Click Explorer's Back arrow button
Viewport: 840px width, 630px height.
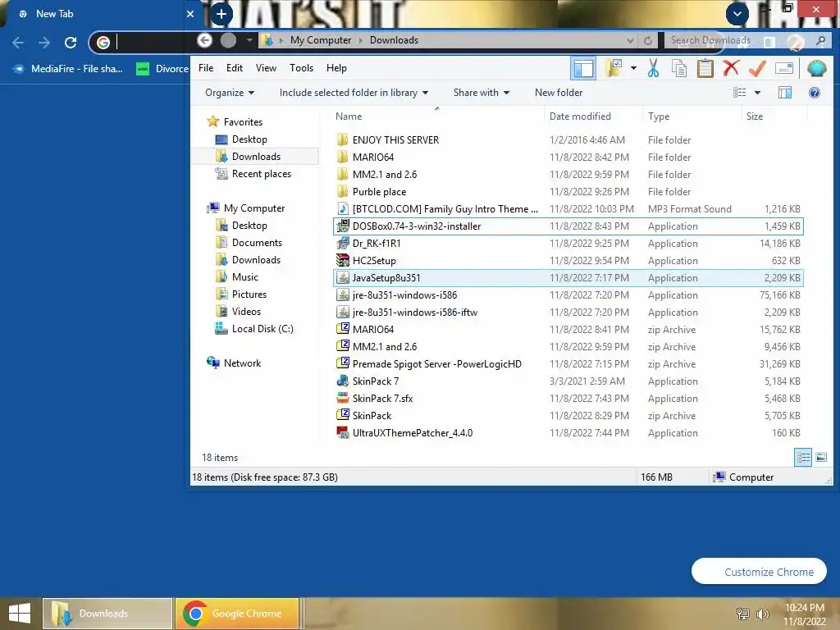[x=204, y=40]
